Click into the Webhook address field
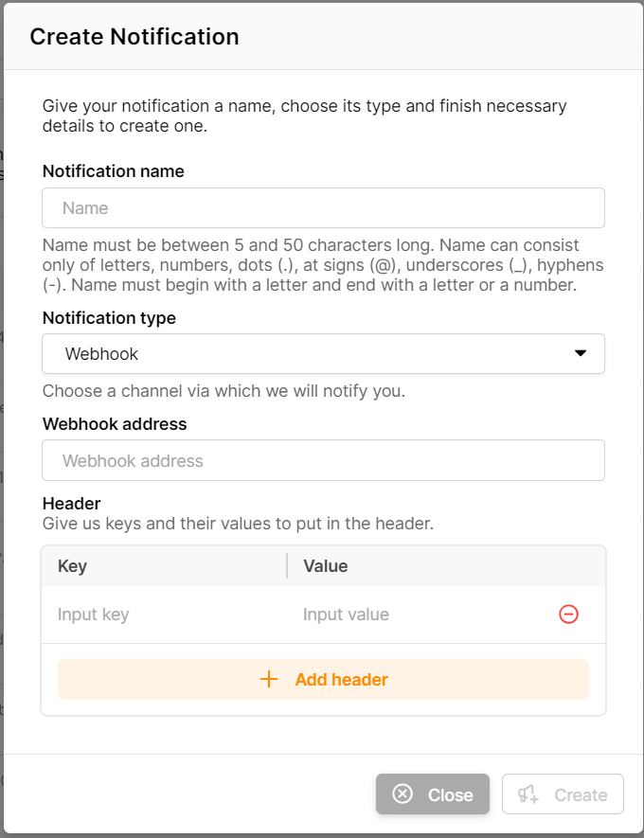Image resolution: width=644 pixels, height=838 pixels. pyautogui.click(x=323, y=461)
